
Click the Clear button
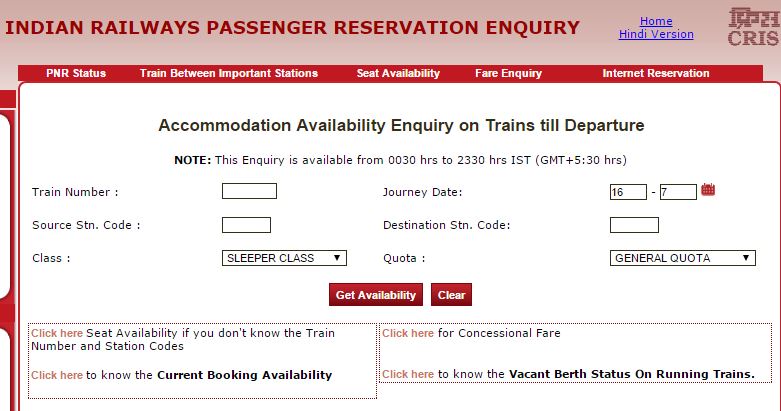(451, 295)
